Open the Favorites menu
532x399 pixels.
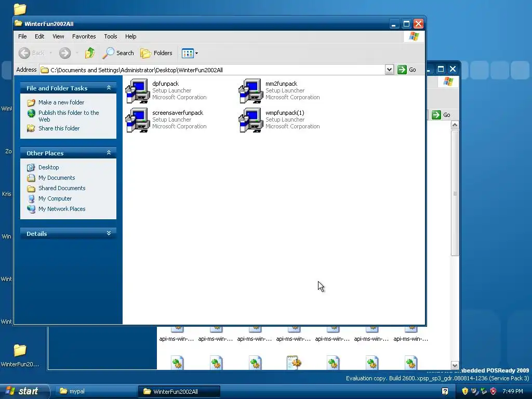point(84,36)
